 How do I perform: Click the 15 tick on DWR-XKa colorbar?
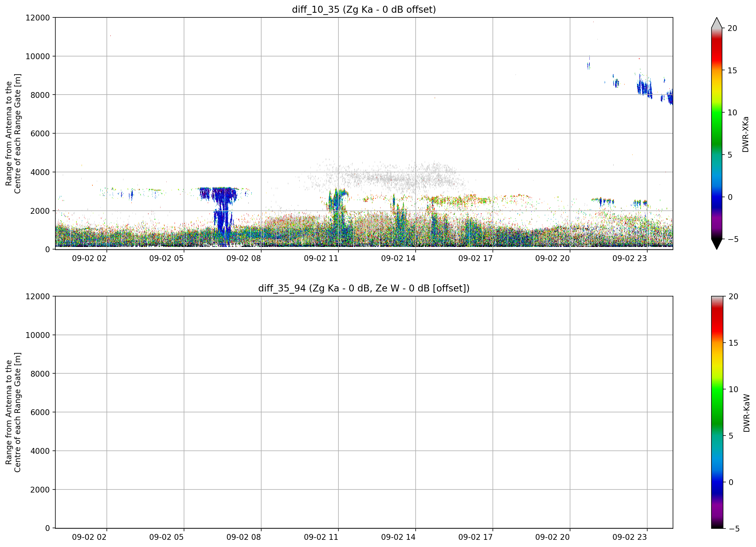[732, 71]
